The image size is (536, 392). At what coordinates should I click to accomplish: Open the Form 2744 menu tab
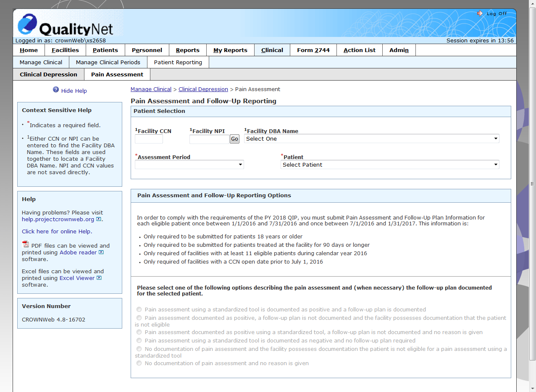click(313, 50)
